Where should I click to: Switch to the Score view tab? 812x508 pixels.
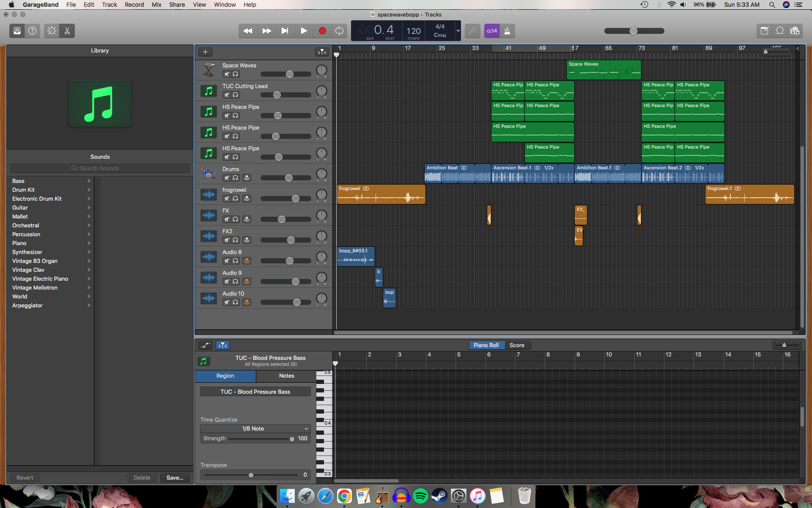pos(517,345)
